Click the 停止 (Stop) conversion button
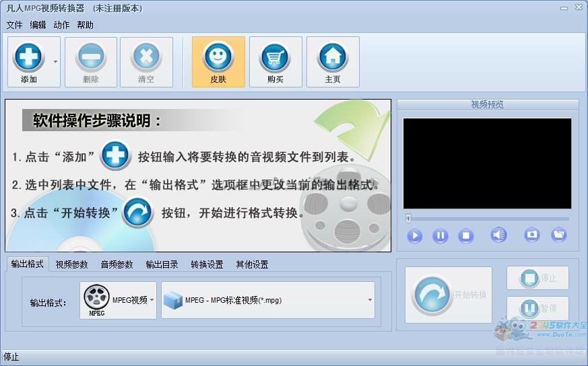 [537, 278]
